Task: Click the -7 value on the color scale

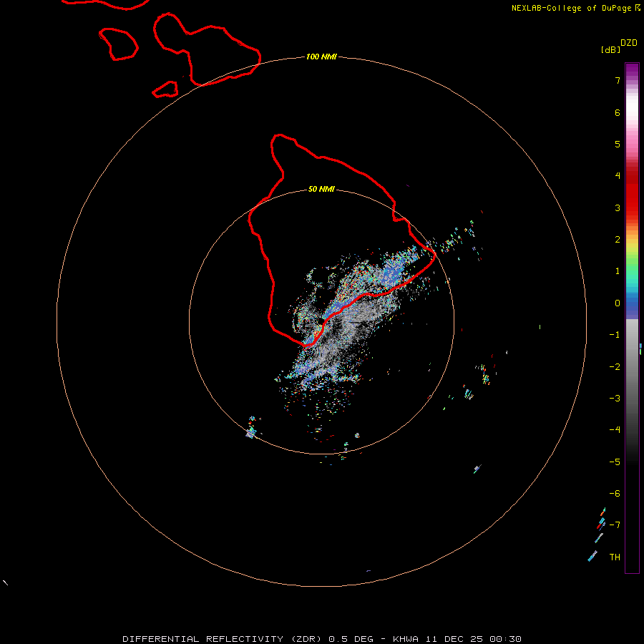Action: tap(615, 525)
